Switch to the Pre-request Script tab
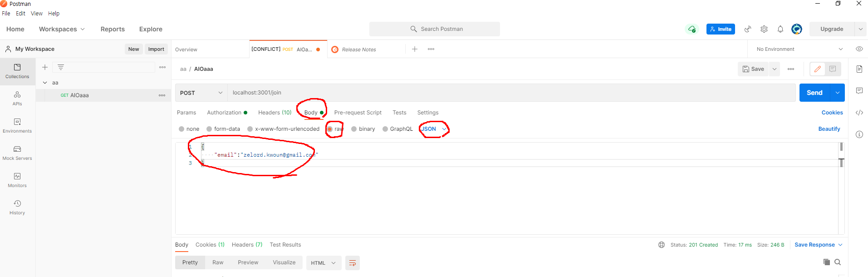Screen dimensions: 868x277 click(x=358, y=113)
